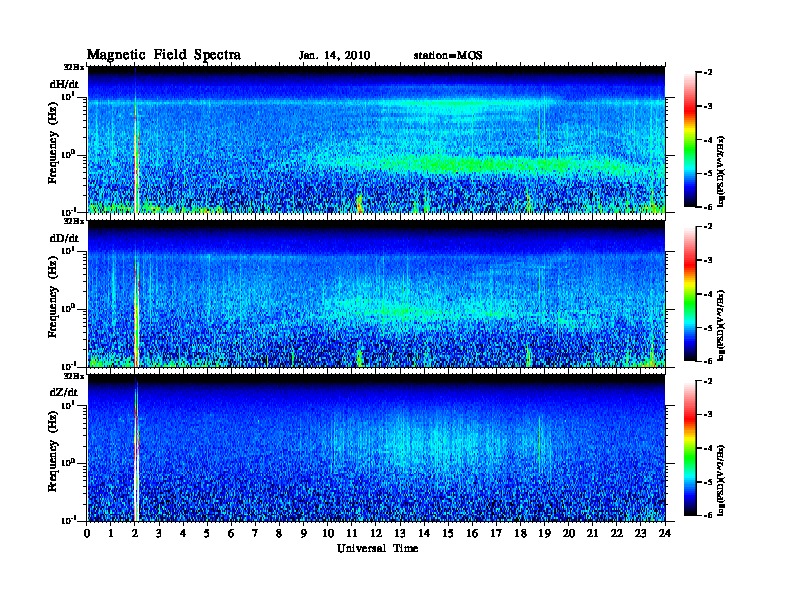Viewport: 792px width, 612px height.
Task: Click the dZ/dt spectrogram plot area
Action: click(x=376, y=448)
